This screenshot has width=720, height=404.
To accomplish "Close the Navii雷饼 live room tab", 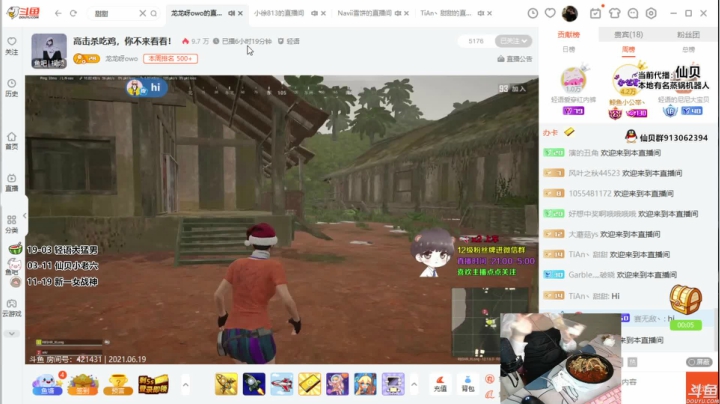I will pos(406,13).
